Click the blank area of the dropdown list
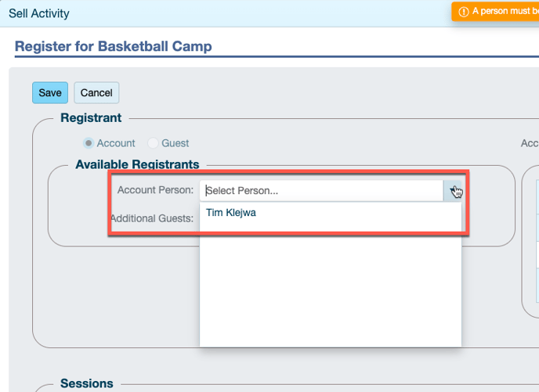Viewport: 539px width, 392px height. click(329, 290)
